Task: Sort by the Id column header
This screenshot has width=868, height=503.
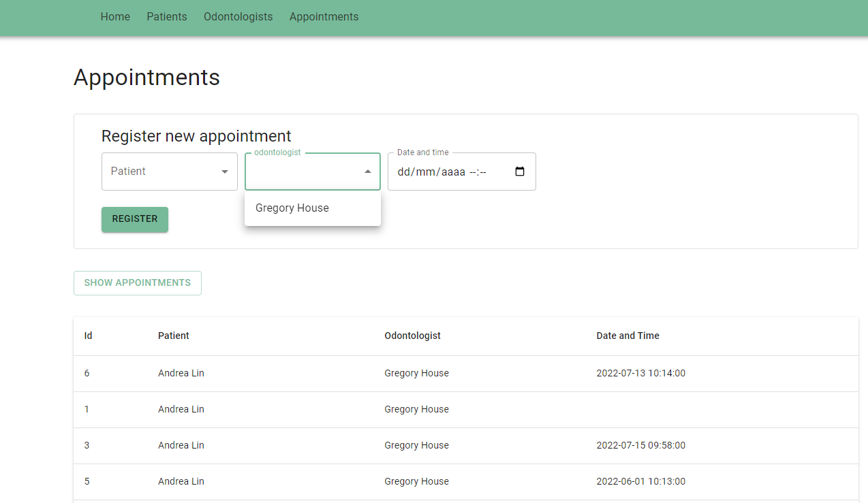Action: 88,336
